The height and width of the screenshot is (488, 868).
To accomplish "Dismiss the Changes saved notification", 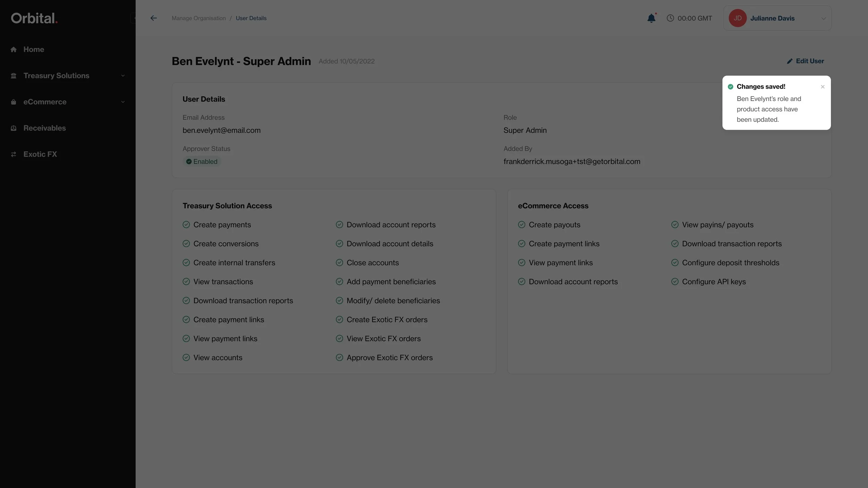I will click(823, 87).
